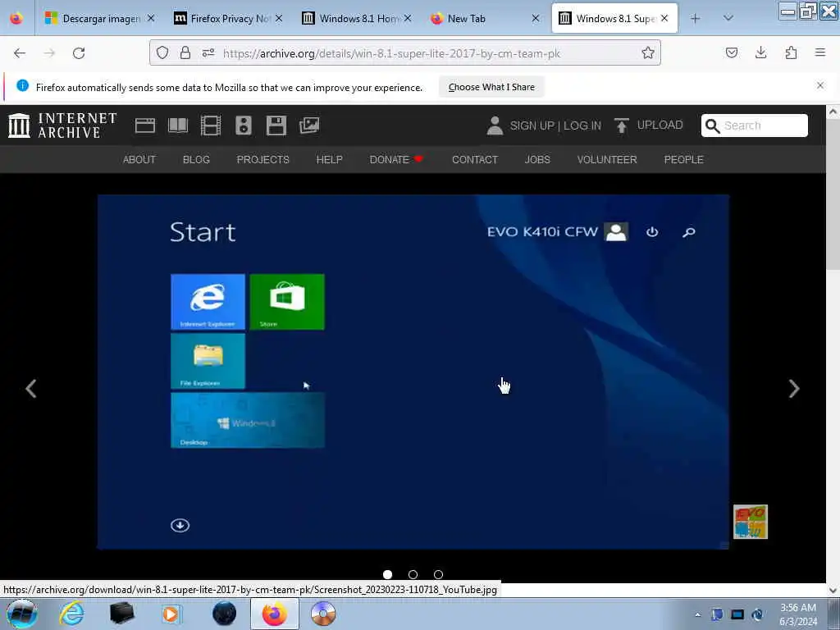Dismiss the Firefox data notification bar
The height and width of the screenshot is (630, 840).
coord(820,85)
